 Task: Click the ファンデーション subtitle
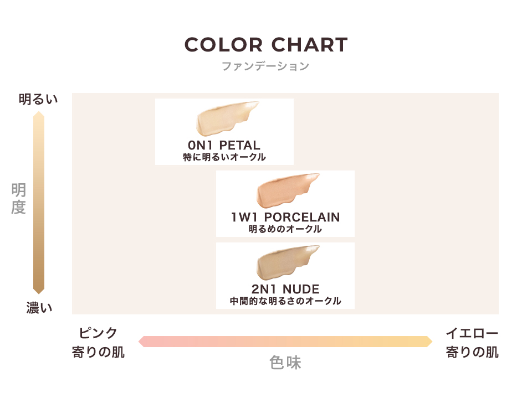click(x=265, y=66)
